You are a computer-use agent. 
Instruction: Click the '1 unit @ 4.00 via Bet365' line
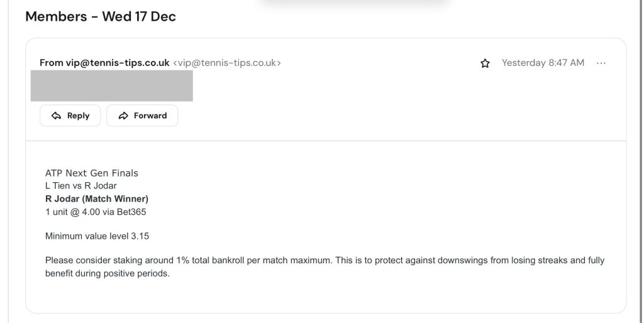pyautogui.click(x=96, y=212)
